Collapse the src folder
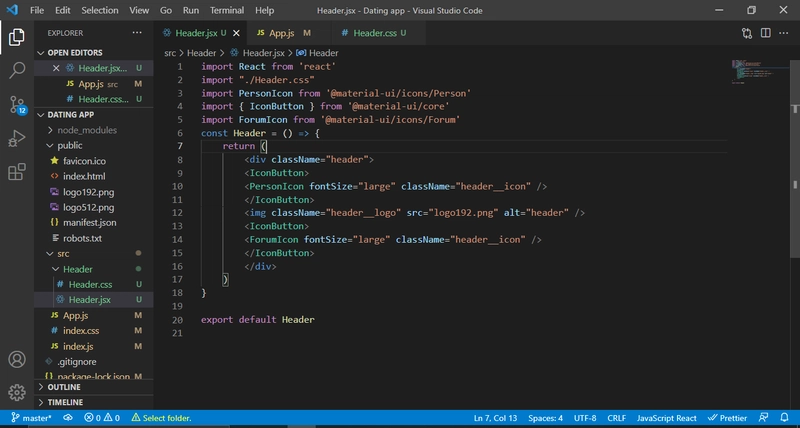 tap(94, 254)
